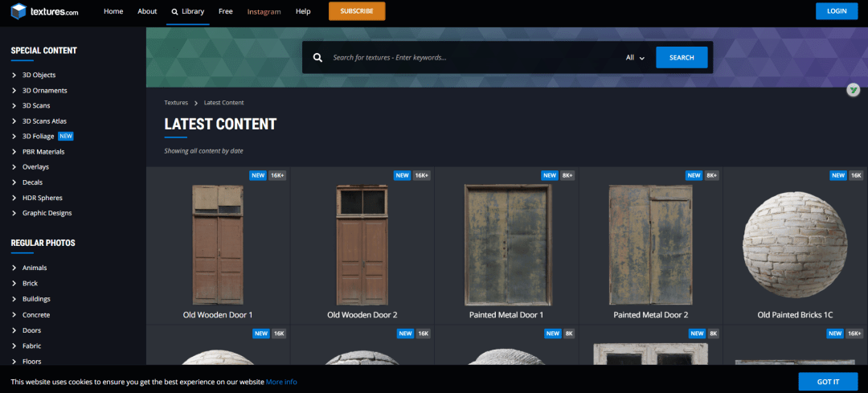This screenshot has height=393, width=868.
Task: Expand the 3D Scans chevron
Action: [14, 105]
